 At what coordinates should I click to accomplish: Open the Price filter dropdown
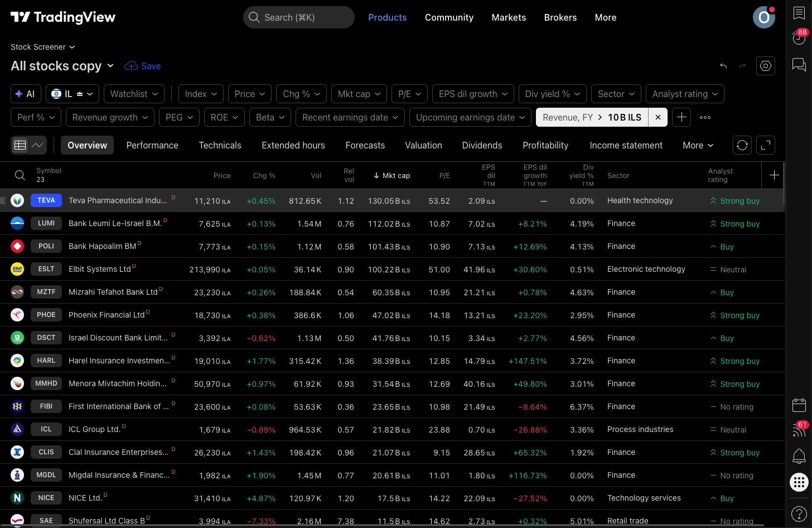tap(250, 94)
